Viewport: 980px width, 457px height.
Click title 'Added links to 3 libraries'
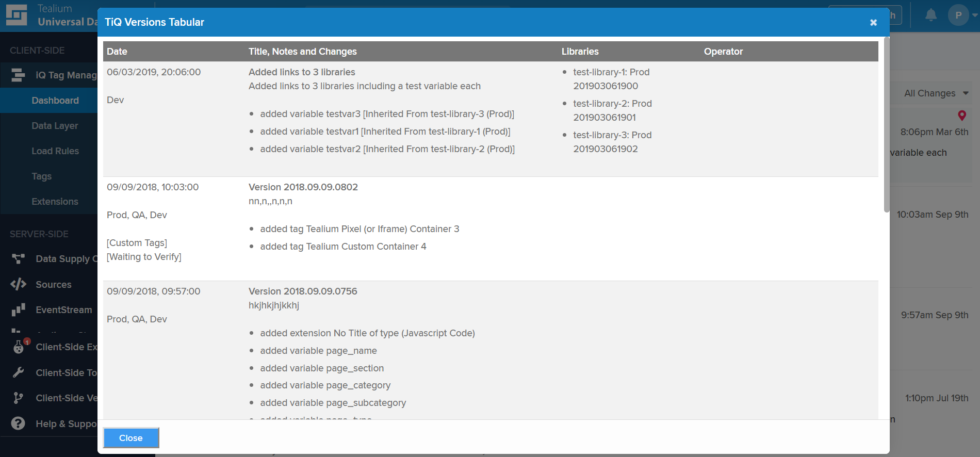click(x=302, y=72)
